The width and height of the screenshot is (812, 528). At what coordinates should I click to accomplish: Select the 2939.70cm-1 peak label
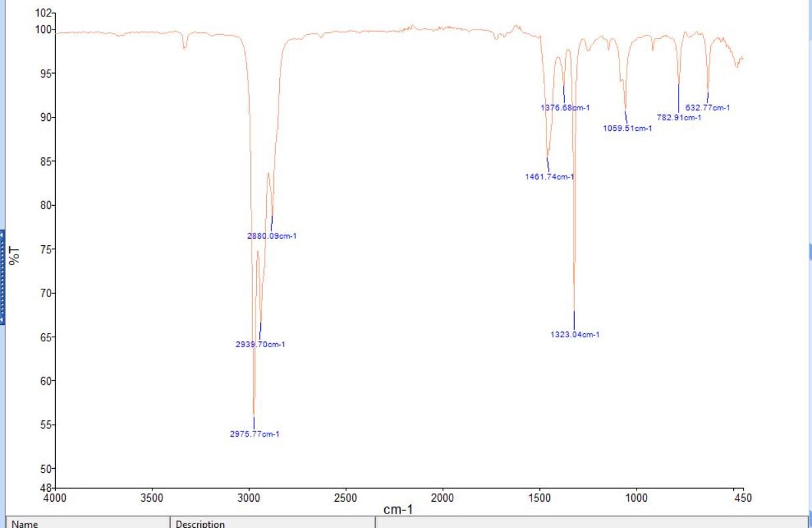[x=261, y=343]
